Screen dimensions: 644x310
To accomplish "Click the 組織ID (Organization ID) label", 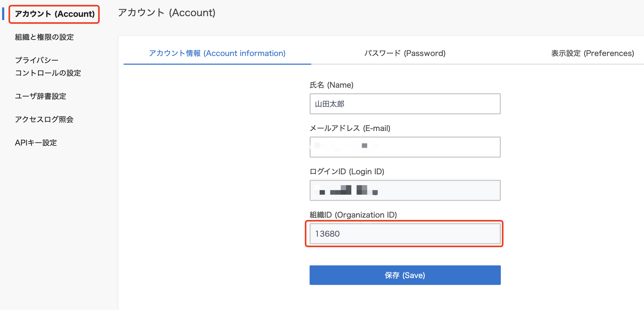I will click(x=353, y=215).
